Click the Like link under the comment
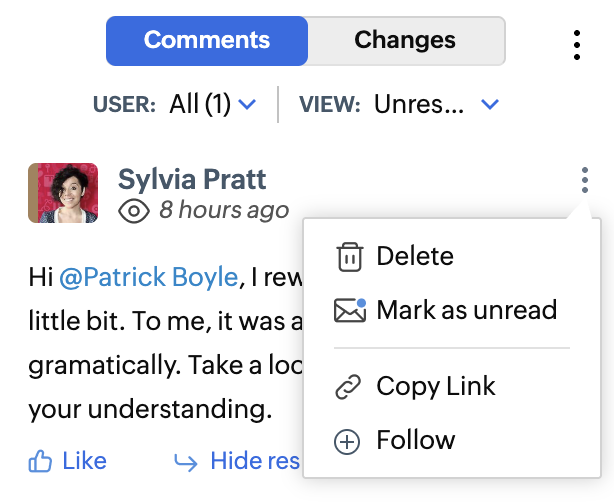Image resolution: width=614 pixels, height=502 pixels. (x=84, y=461)
